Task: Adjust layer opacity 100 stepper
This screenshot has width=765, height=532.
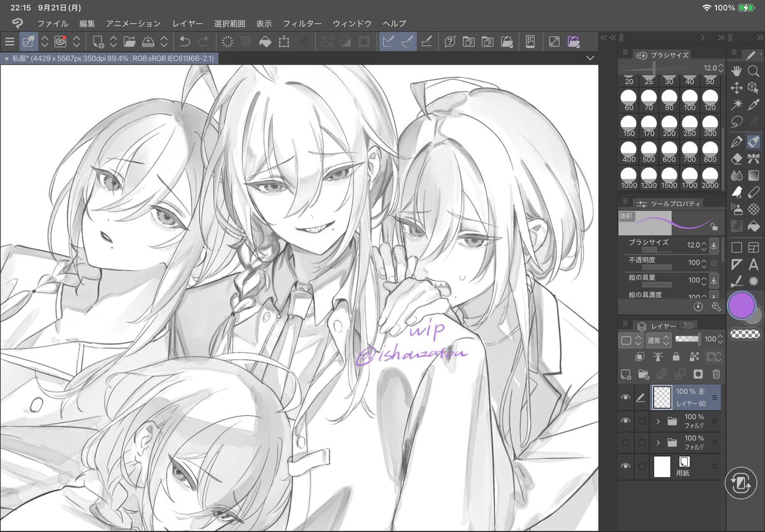Action: pos(720,339)
